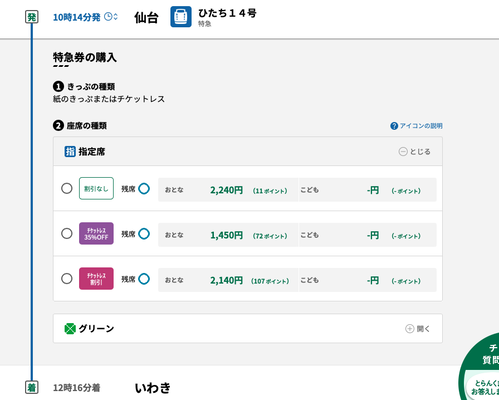499x400 pixels.
Task: Click seat availability circle in 35%OFF row
Action: tap(144, 234)
